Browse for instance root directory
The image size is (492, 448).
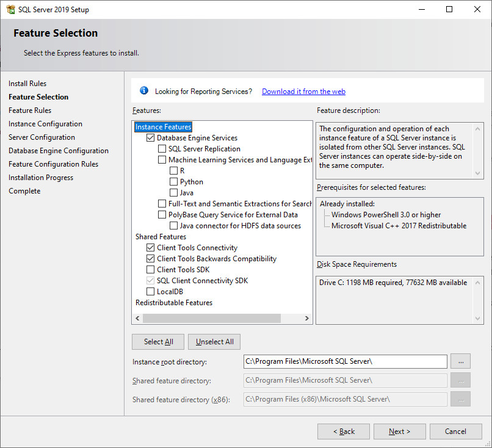[460, 361]
